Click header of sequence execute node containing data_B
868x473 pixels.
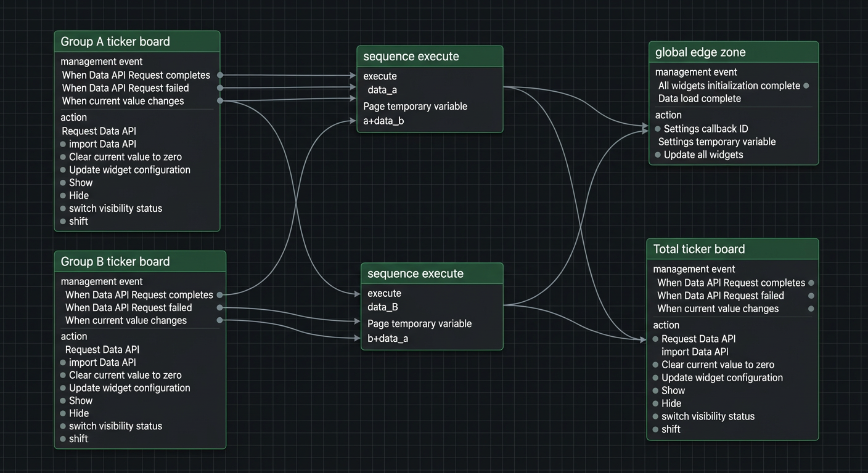pyautogui.click(x=432, y=274)
